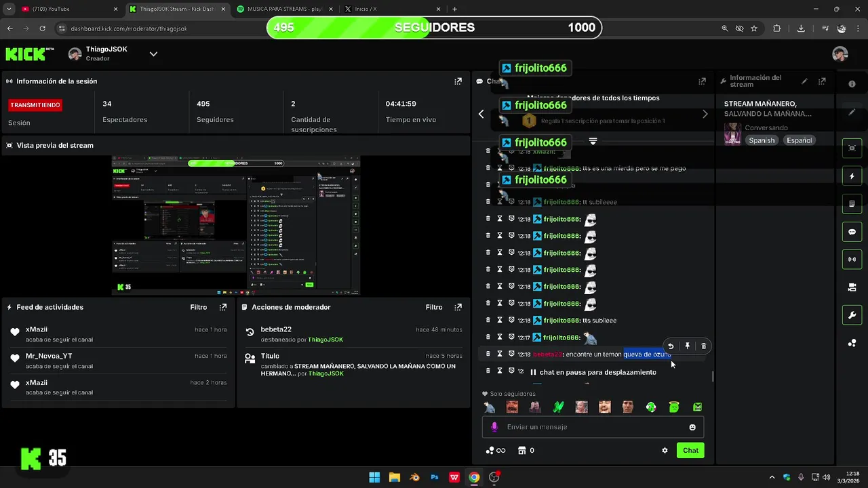Viewport: 868px width, 488px height.
Task: Delete the 'tts es una mierda' message
Action: pos(488,168)
